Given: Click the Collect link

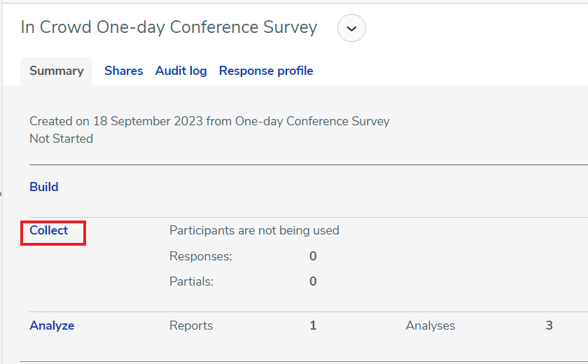Looking at the screenshot, I should [49, 230].
